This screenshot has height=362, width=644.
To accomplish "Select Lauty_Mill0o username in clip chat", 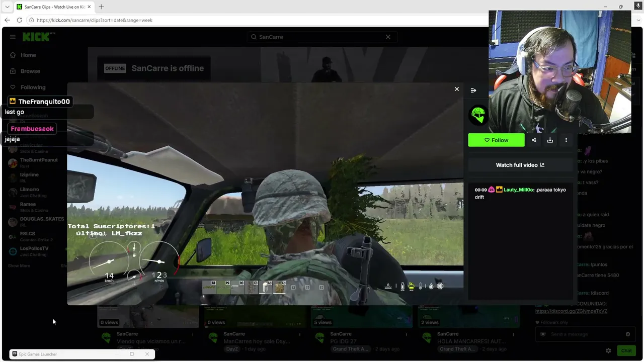I will tap(518, 190).
